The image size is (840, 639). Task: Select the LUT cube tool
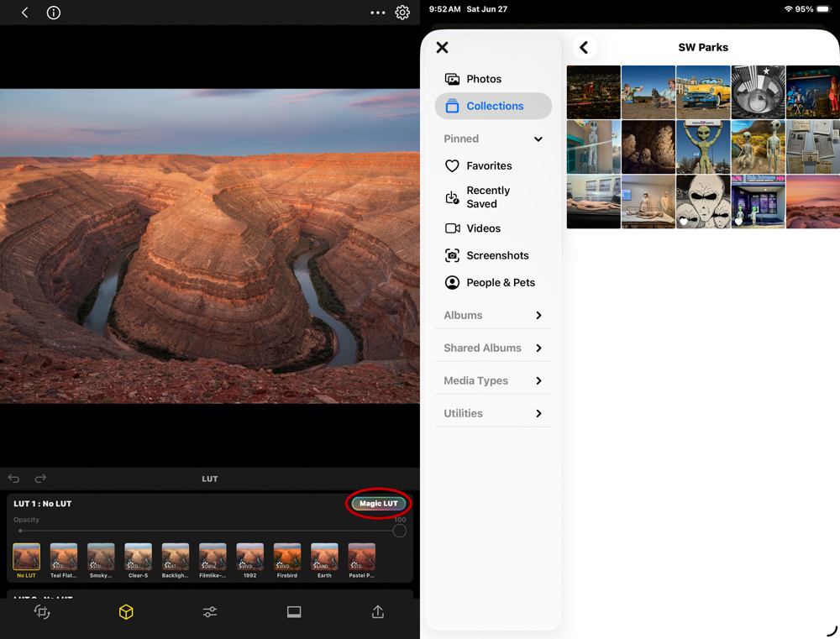coord(126,611)
